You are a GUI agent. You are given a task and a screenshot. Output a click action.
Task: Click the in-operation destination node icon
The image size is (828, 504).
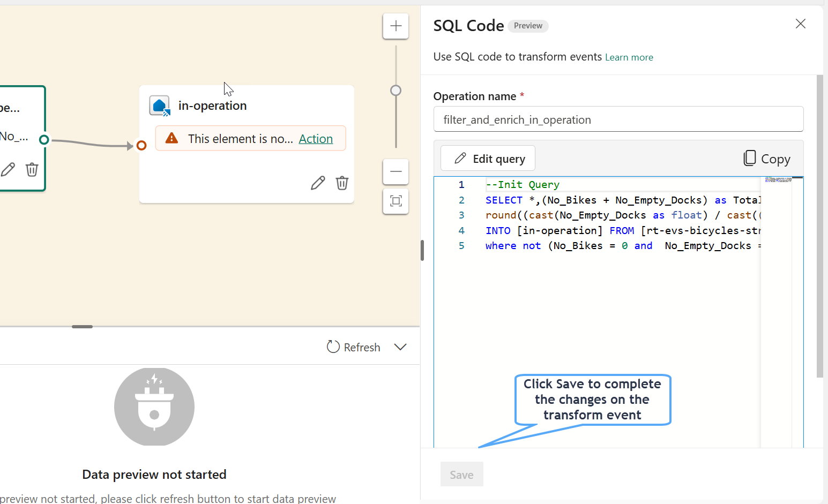tap(160, 106)
